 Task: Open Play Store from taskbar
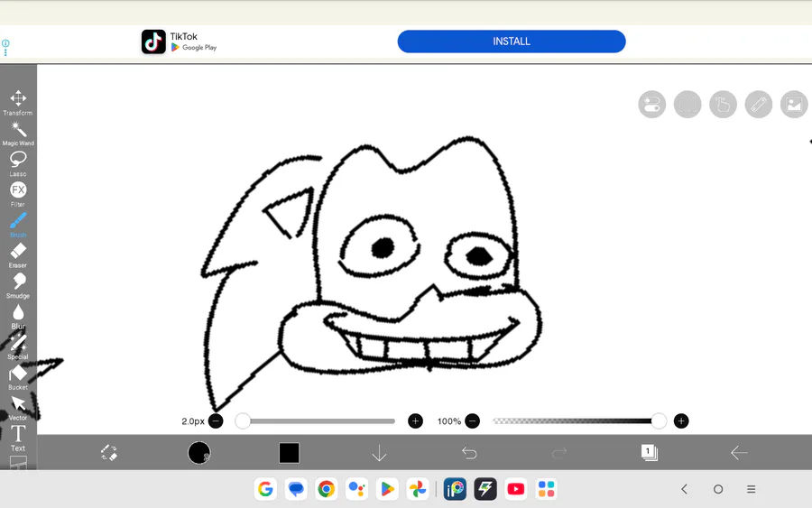387,489
